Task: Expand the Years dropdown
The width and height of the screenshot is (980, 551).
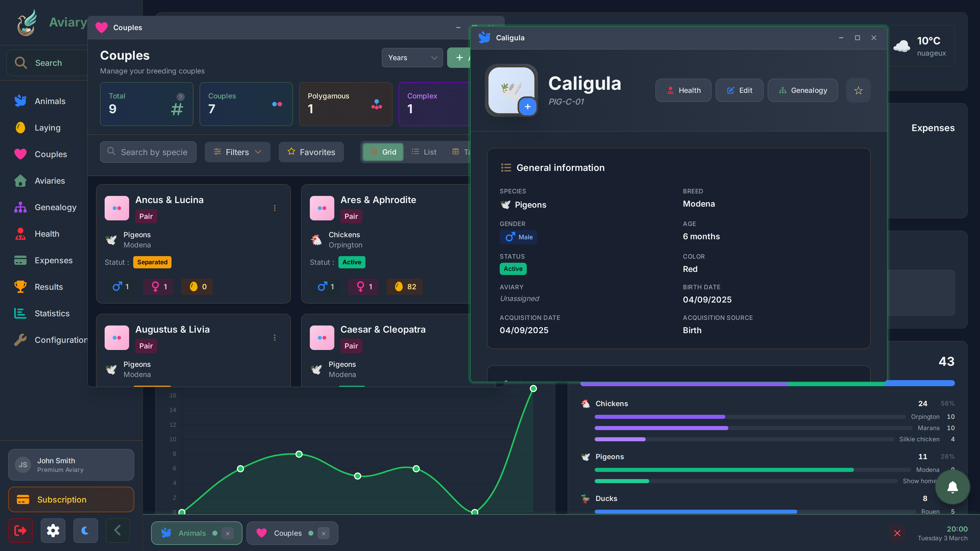Action: click(412, 58)
